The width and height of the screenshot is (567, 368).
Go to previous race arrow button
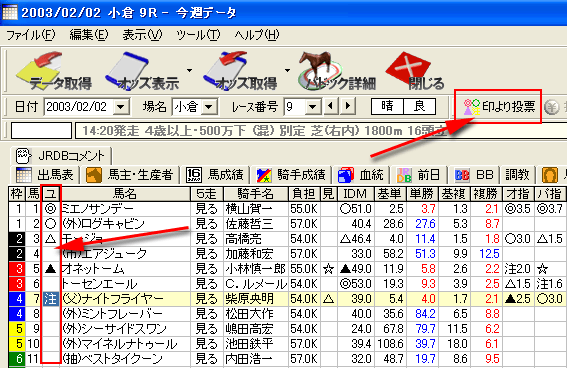(330, 106)
